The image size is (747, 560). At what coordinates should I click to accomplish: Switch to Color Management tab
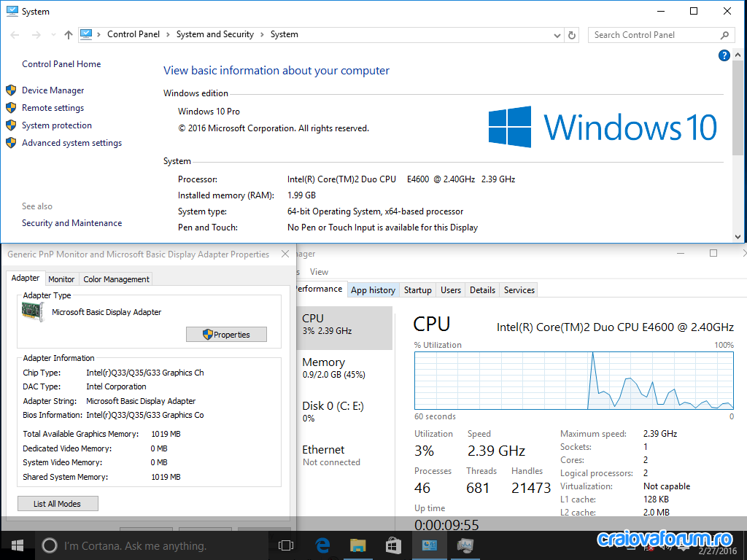[x=116, y=279]
